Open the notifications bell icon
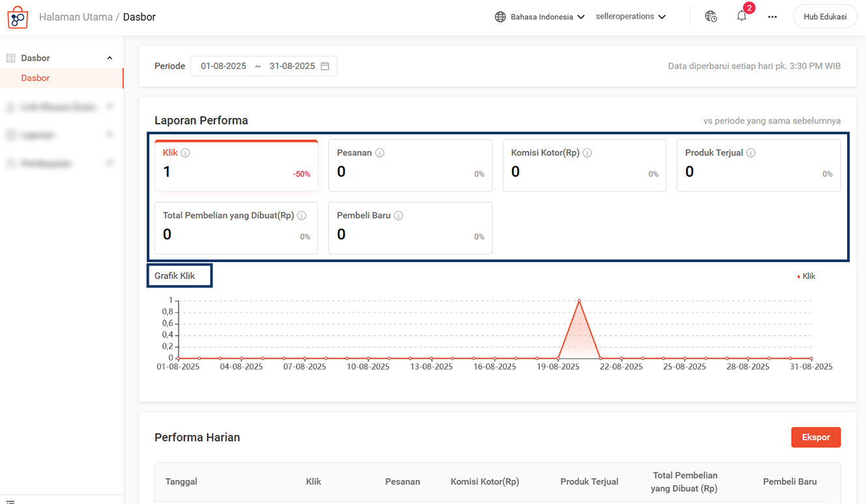Viewport: 866px width, 504px height. [x=741, y=16]
